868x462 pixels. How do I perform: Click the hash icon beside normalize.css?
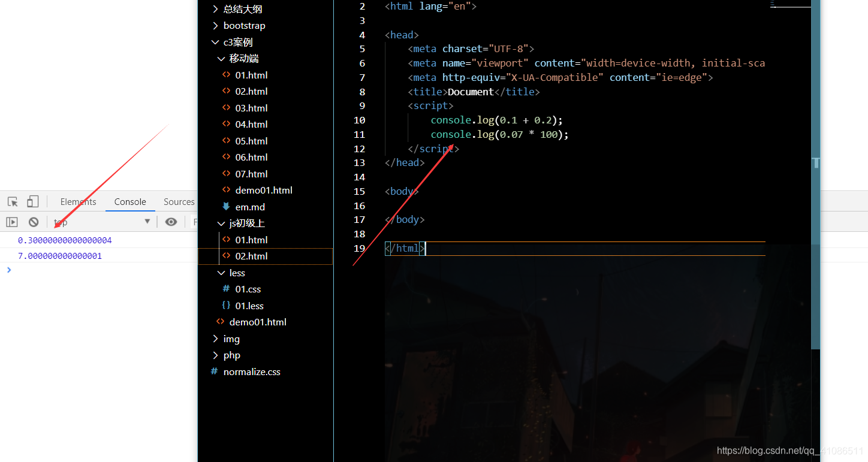pos(214,372)
